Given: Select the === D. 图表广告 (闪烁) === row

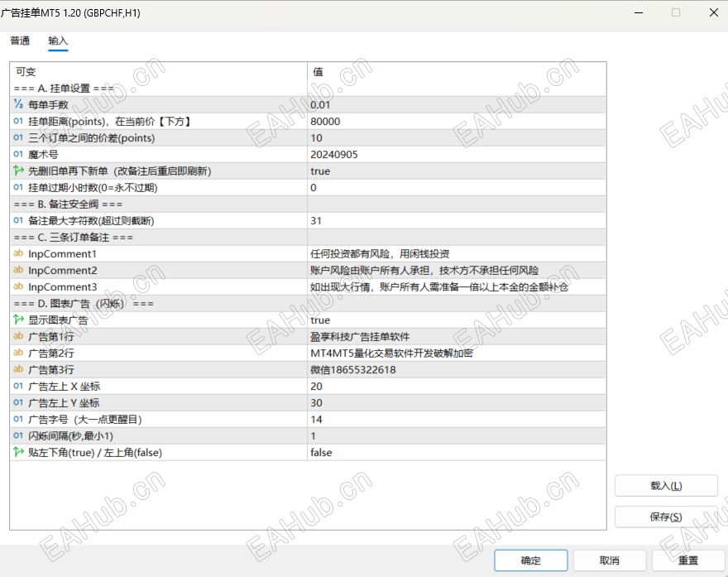Looking at the screenshot, I should tap(308, 303).
